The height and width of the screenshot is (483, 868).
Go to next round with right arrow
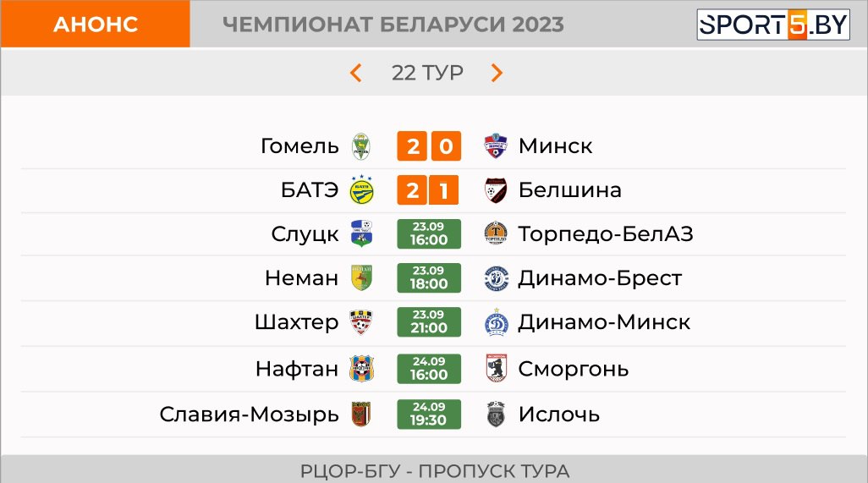coord(497,73)
